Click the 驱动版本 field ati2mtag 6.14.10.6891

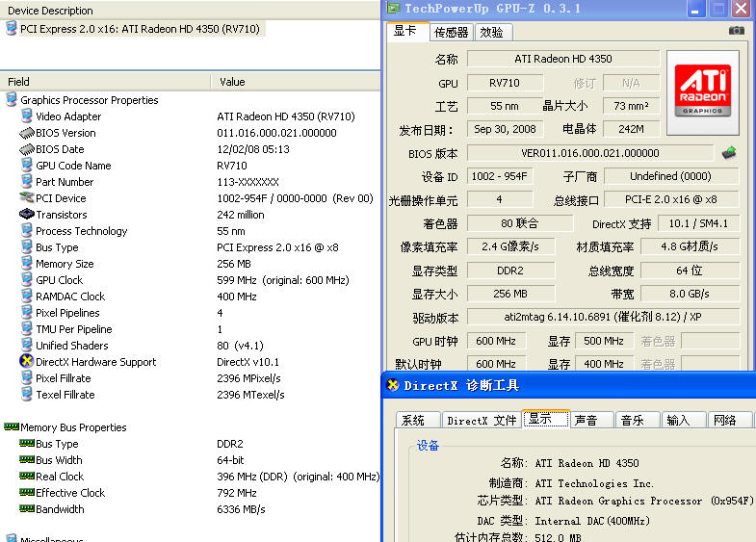(603, 317)
